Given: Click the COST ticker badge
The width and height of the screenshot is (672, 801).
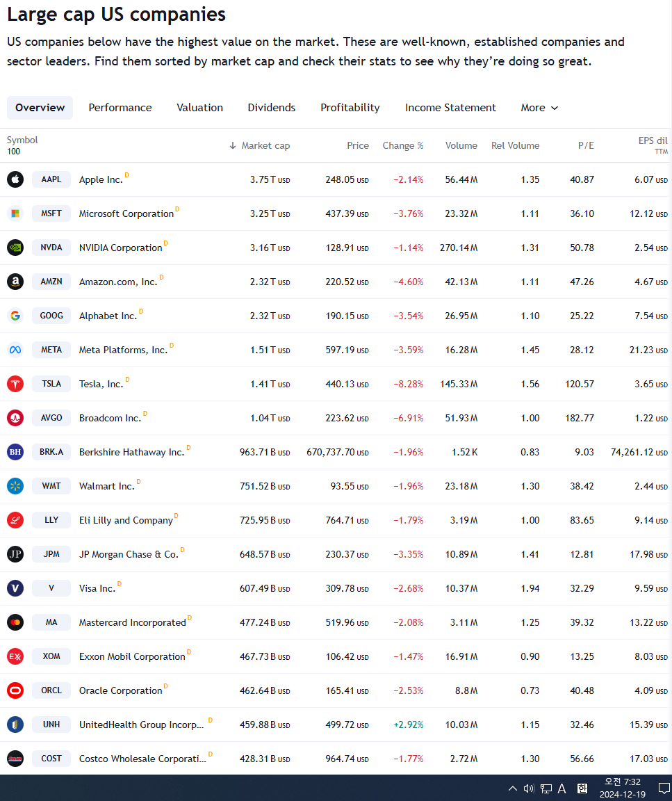Looking at the screenshot, I should click(51, 759).
